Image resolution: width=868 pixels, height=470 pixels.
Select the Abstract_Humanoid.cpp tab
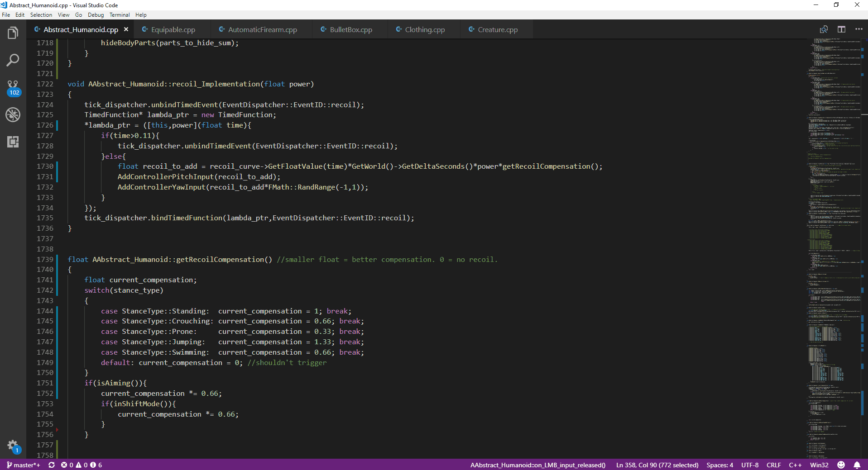(81, 29)
